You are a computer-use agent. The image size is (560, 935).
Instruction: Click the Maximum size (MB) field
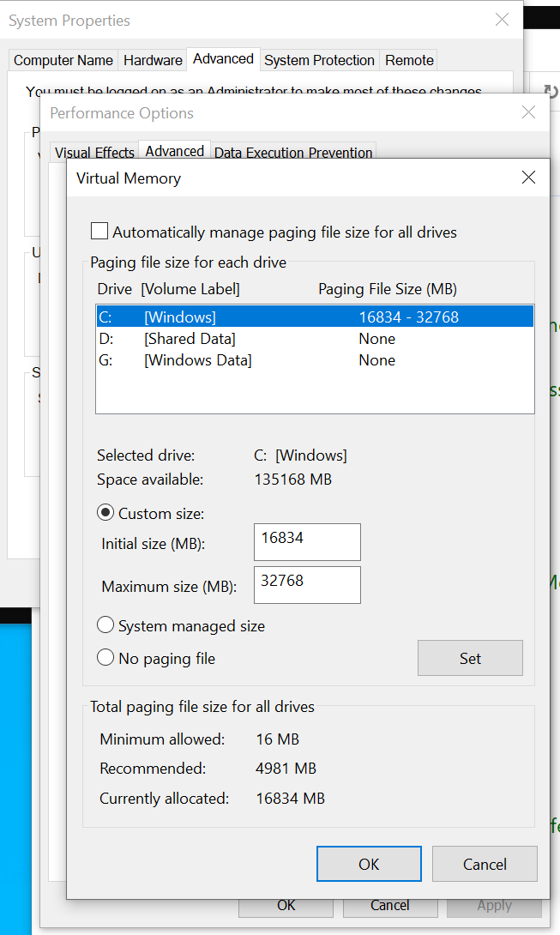click(x=307, y=585)
